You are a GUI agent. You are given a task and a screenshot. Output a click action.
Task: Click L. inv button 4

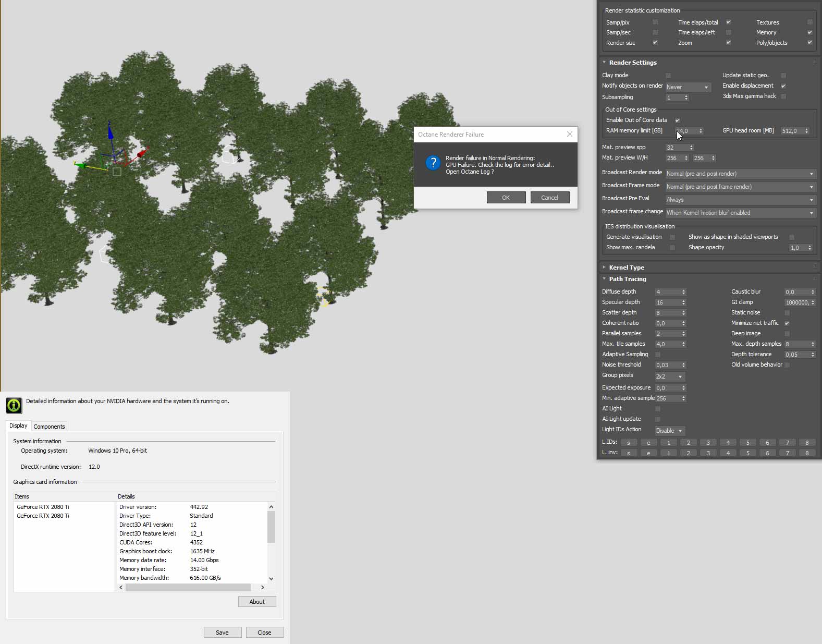coord(728,453)
